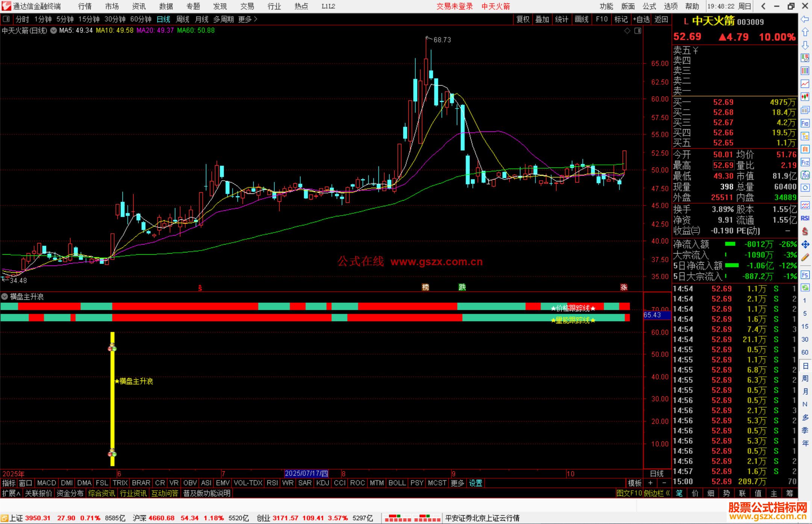The image size is (812, 524).
Task: Click the candlestick chart sidebar icon
Action: coord(805,97)
